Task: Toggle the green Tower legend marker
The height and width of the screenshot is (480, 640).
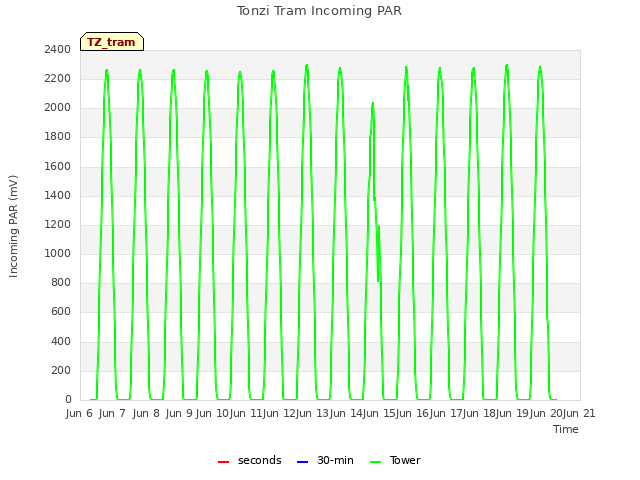Action: (x=375, y=462)
